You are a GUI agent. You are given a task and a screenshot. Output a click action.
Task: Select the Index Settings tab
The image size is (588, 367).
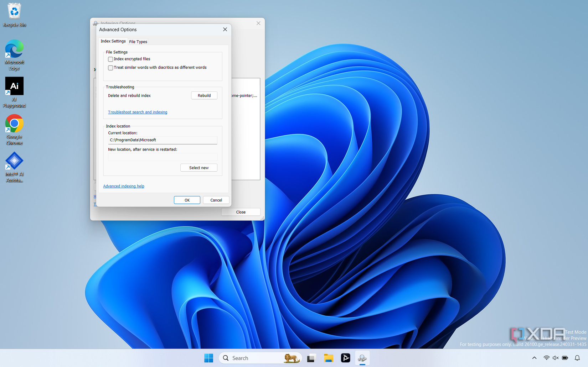tap(113, 41)
